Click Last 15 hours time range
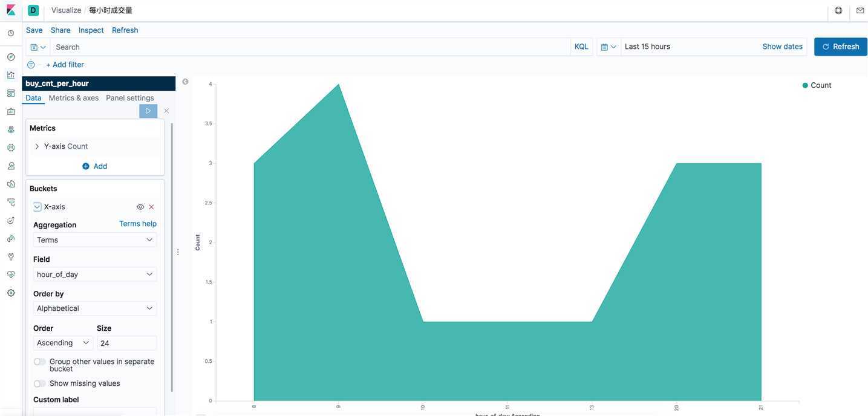 pos(648,47)
